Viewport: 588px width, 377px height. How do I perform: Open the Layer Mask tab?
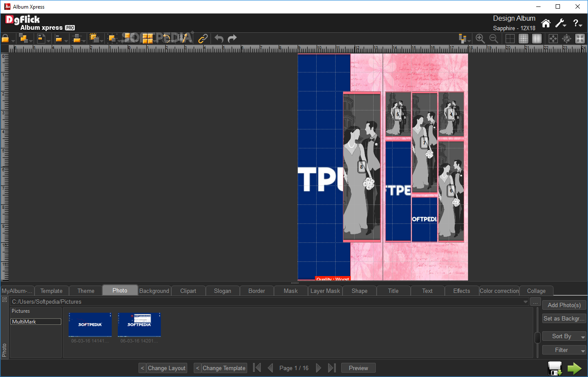[325, 291]
